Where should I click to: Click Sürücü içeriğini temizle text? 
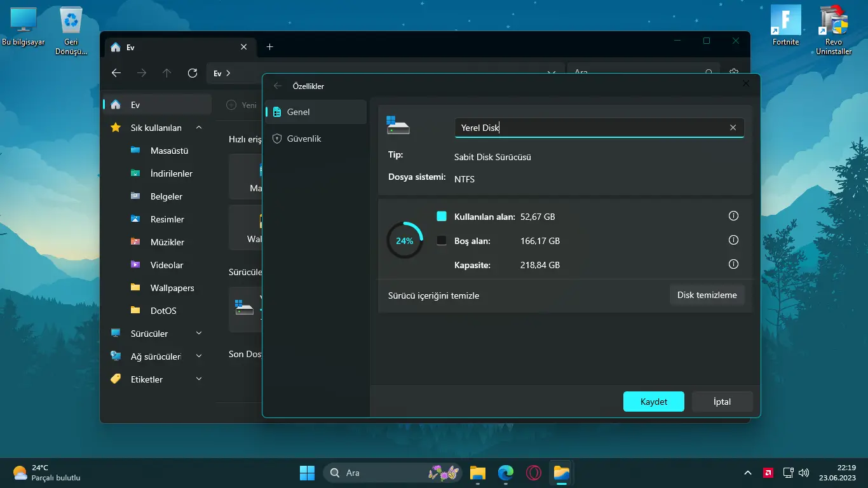[x=433, y=295]
